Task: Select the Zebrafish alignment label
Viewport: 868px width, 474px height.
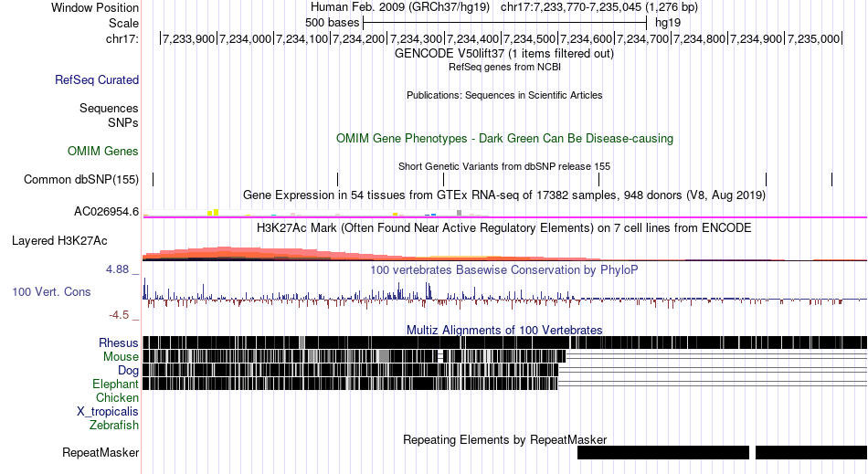Action: click(114, 425)
